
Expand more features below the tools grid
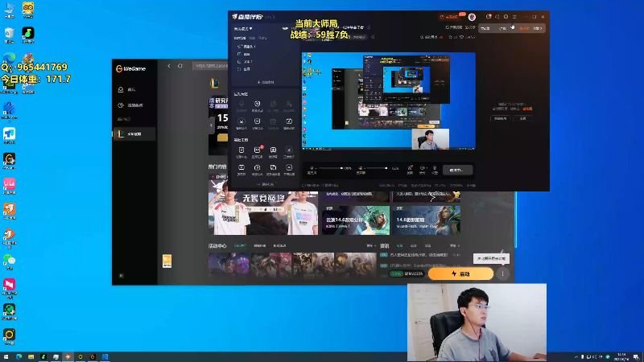[x=266, y=184]
